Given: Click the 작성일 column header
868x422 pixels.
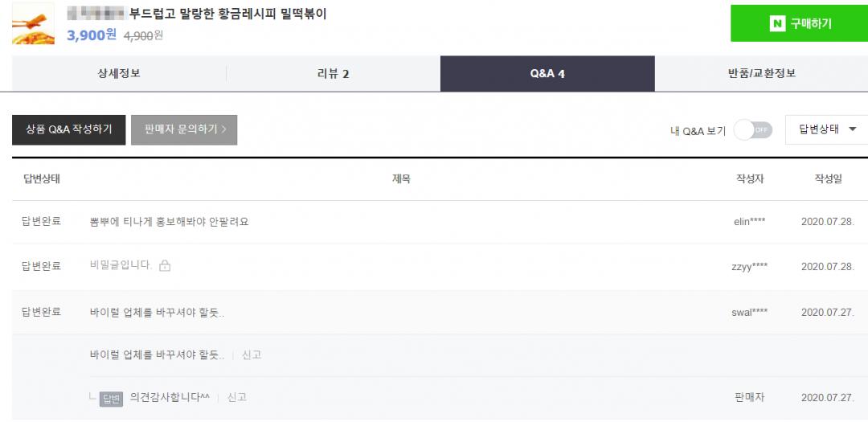Looking at the screenshot, I should [828, 179].
